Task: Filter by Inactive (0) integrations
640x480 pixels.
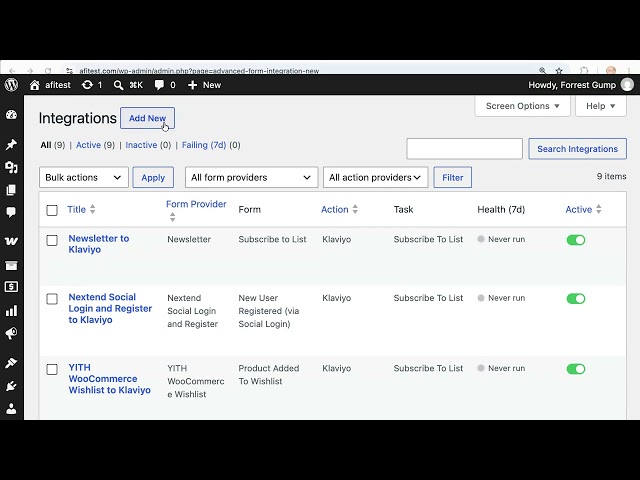Action: point(148,145)
